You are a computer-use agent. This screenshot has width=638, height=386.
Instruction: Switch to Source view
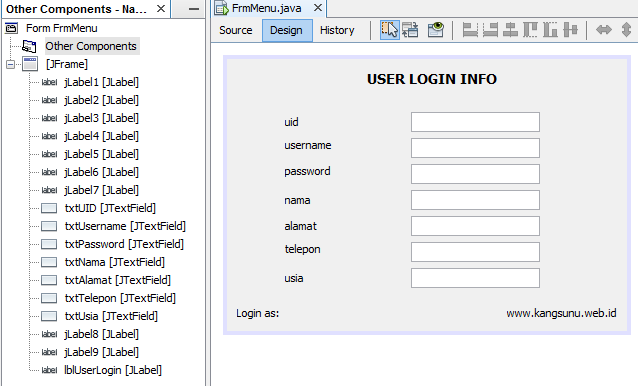tap(236, 30)
